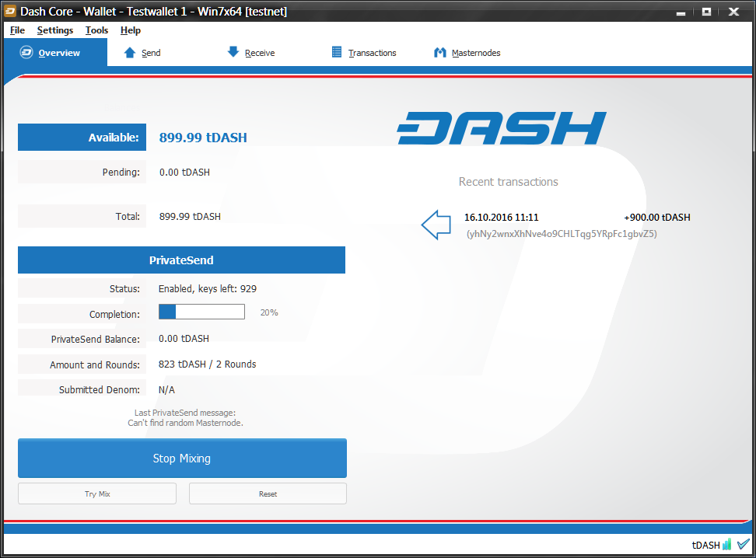Switch to the Overview tab
The height and width of the screenshot is (558, 756).
point(55,53)
